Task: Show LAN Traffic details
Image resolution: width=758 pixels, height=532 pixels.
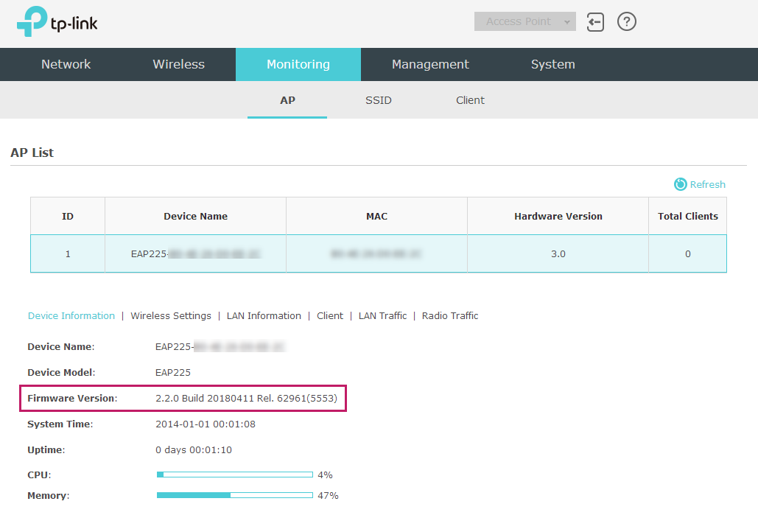Action: [382, 315]
